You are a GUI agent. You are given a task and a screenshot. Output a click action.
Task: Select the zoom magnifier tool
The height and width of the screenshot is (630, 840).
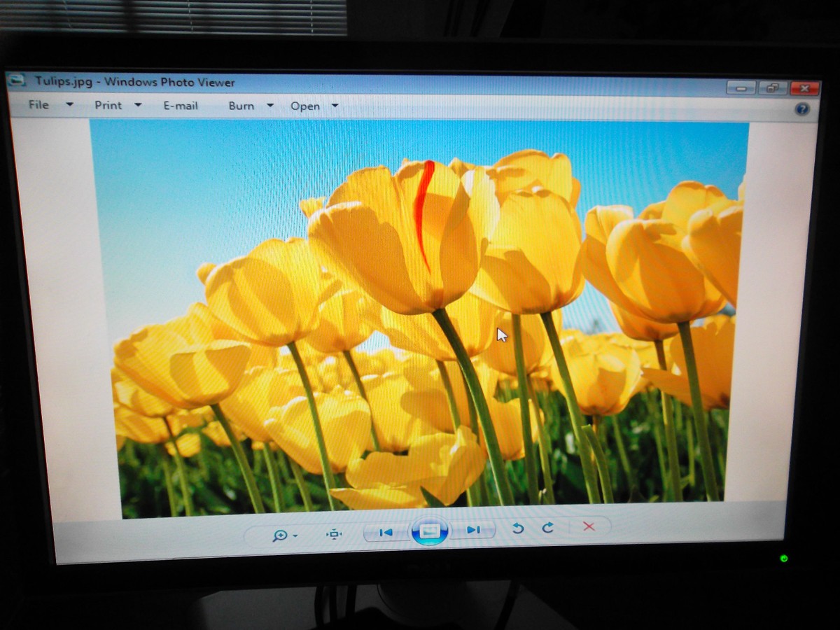[279, 535]
